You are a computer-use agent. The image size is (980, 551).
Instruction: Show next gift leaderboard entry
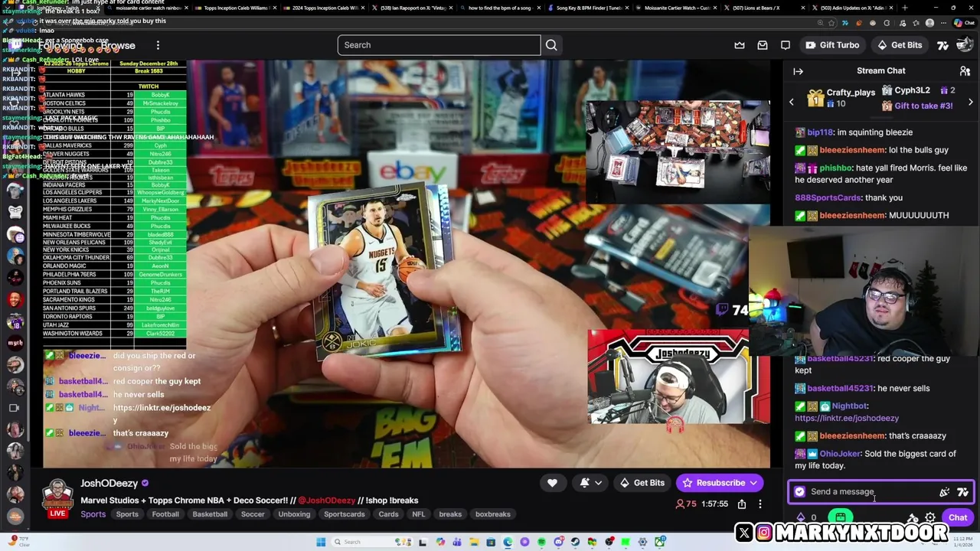(970, 102)
